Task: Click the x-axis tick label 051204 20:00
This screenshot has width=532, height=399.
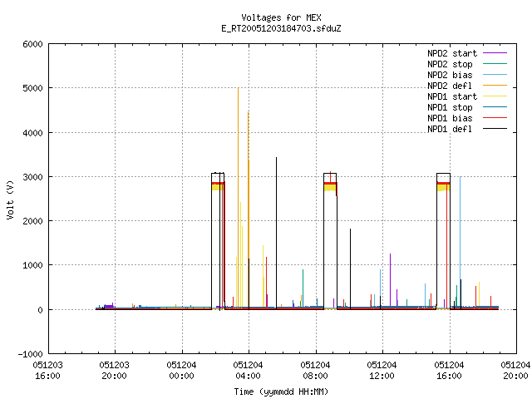Action: [515, 371]
